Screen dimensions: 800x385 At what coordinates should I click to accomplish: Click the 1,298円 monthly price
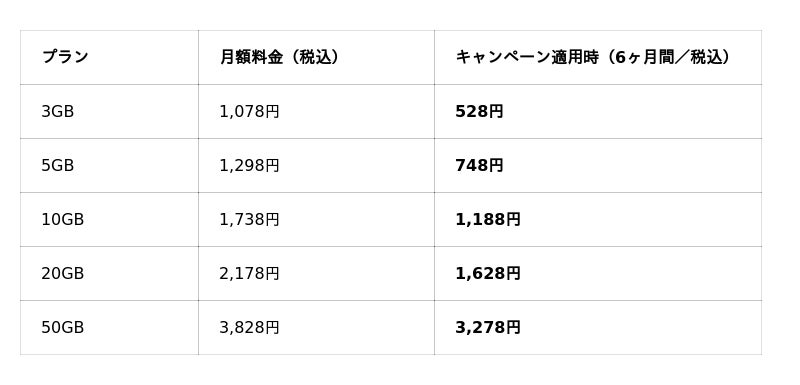[249, 165]
